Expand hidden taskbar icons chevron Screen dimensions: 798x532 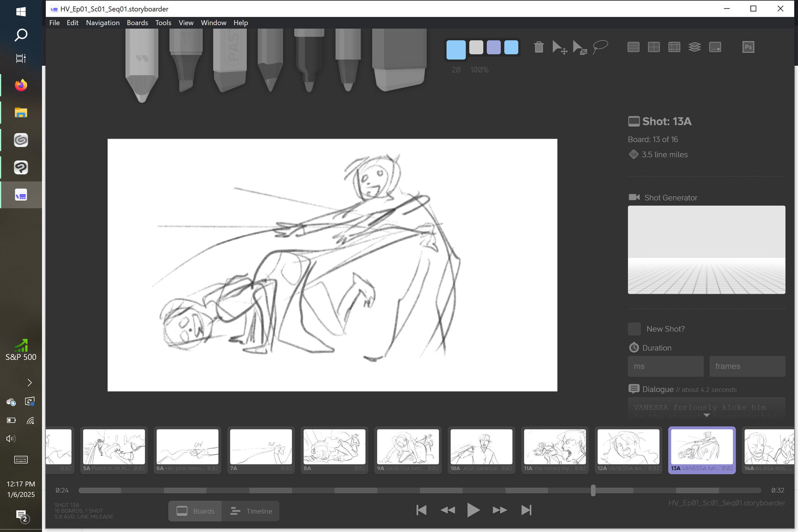click(29, 383)
